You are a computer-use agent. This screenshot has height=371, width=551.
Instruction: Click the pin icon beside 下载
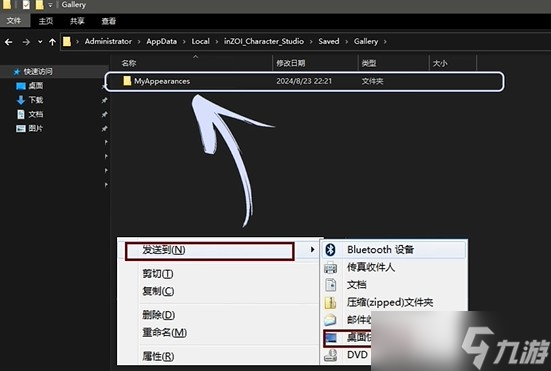(x=104, y=100)
